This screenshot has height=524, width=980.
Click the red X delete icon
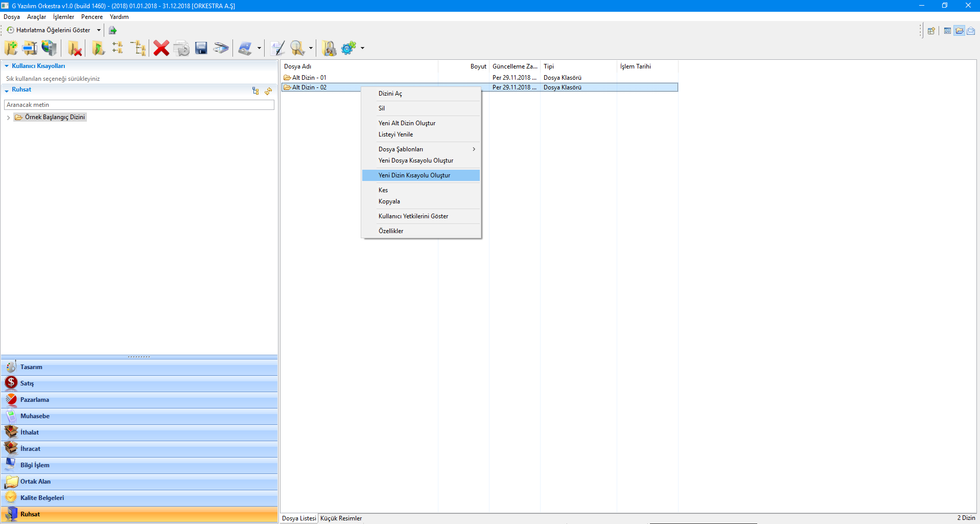coord(161,48)
